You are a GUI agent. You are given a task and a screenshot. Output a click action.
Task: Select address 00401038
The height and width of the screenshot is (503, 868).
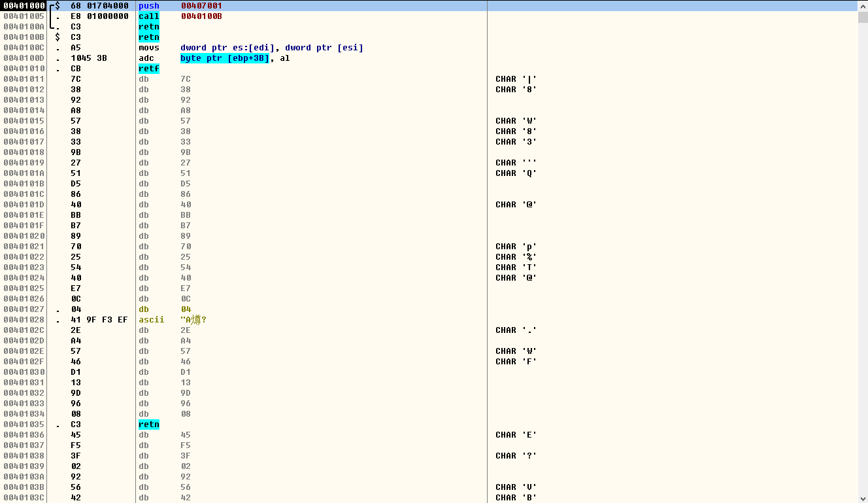(x=24, y=456)
